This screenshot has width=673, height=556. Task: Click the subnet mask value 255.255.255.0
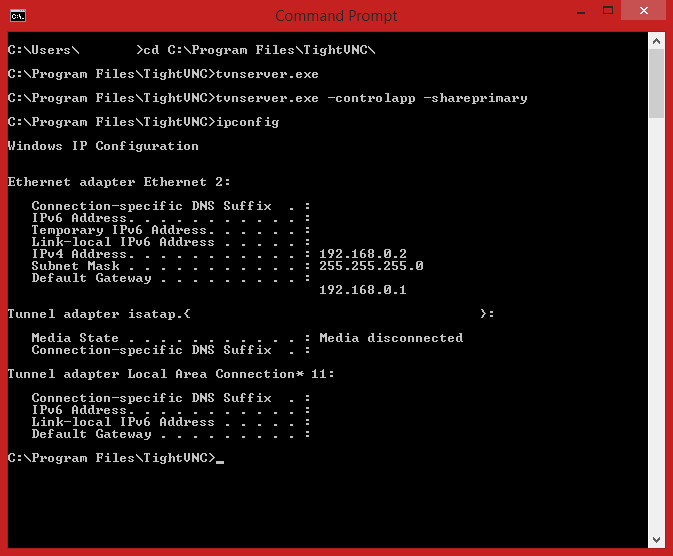pyautogui.click(x=371, y=266)
